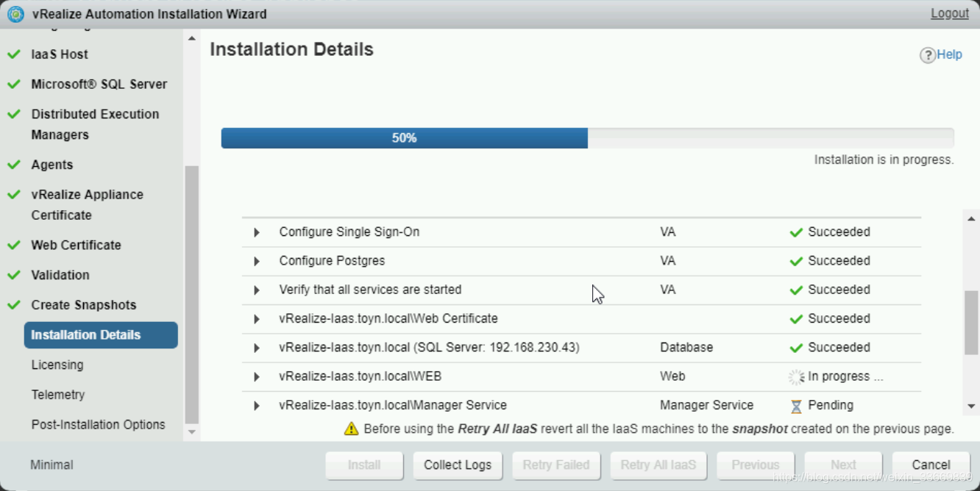
Task: Go to the Licensing step
Action: point(57,365)
